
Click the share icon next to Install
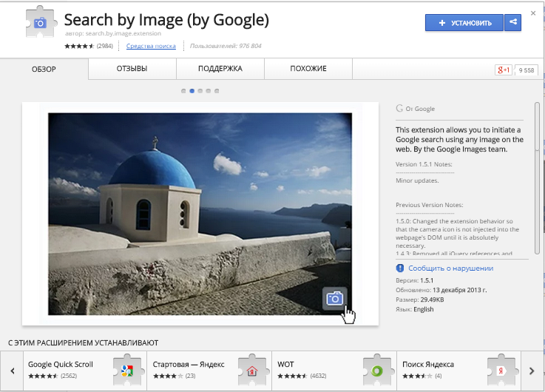(x=512, y=23)
